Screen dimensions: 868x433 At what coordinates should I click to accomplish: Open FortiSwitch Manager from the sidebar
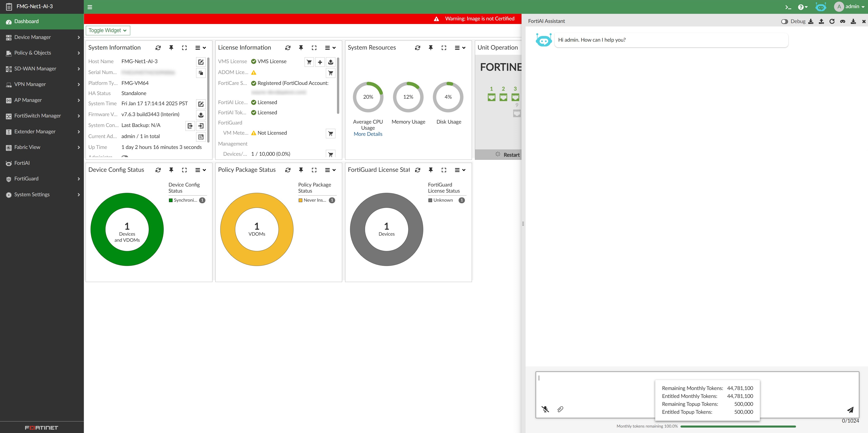coord(37,115)
